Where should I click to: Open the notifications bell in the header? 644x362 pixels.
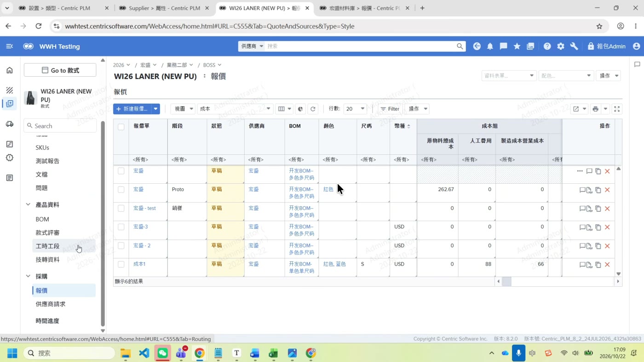(490, 46)
